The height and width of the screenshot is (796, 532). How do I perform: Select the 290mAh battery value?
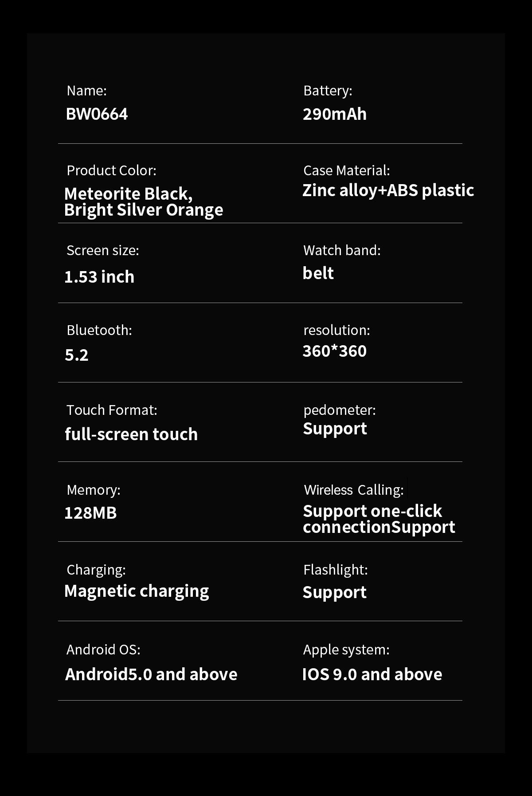coord(335,114)
